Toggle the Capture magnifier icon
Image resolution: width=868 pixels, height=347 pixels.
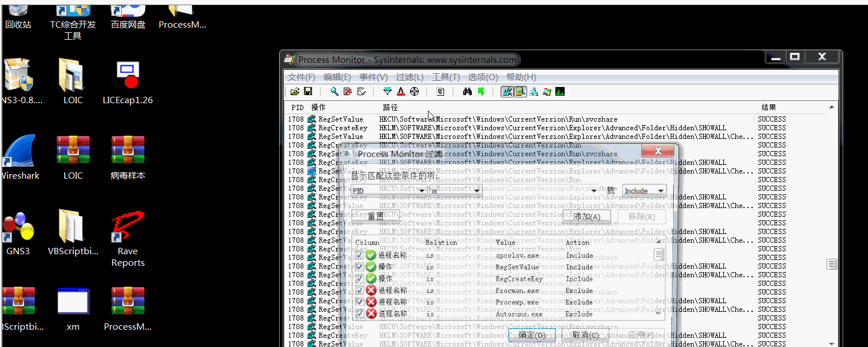(335, 91)
